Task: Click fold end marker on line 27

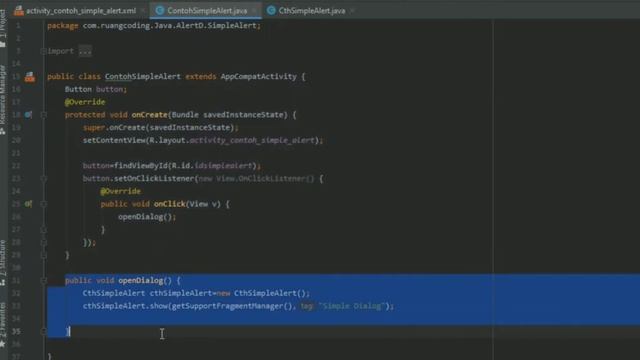Action: click(43, 230)
